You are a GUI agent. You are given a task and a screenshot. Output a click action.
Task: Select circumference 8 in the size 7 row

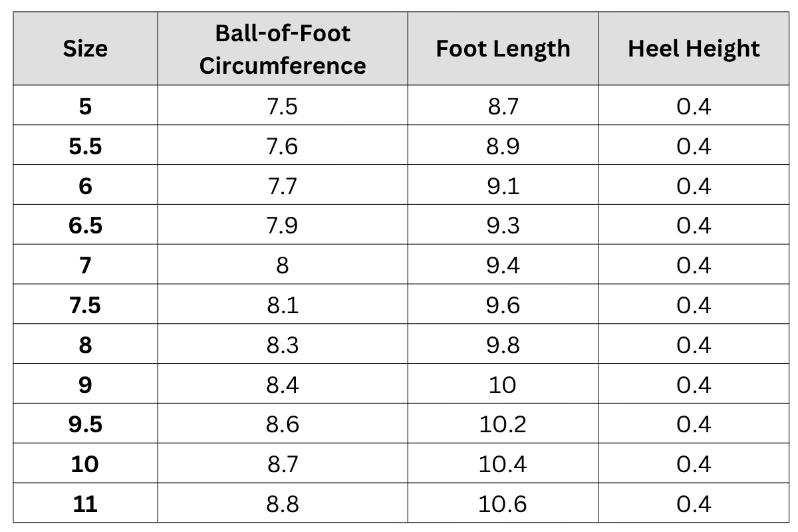[x=283, y=266]
